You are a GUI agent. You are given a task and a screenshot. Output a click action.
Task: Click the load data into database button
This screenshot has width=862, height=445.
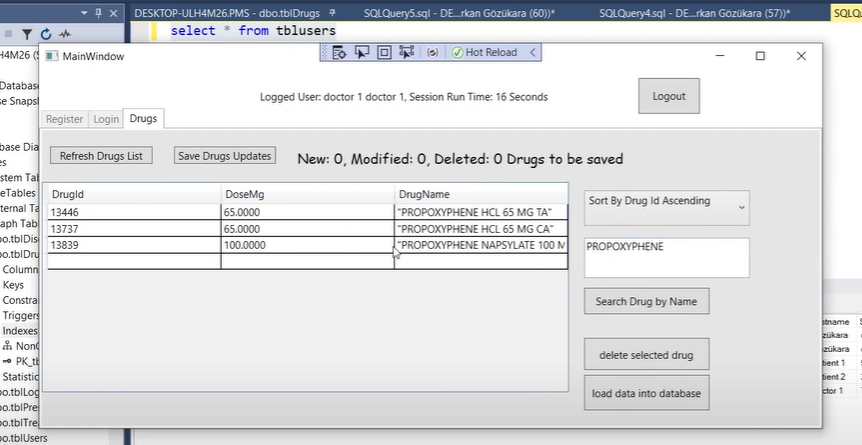[646, 393]
